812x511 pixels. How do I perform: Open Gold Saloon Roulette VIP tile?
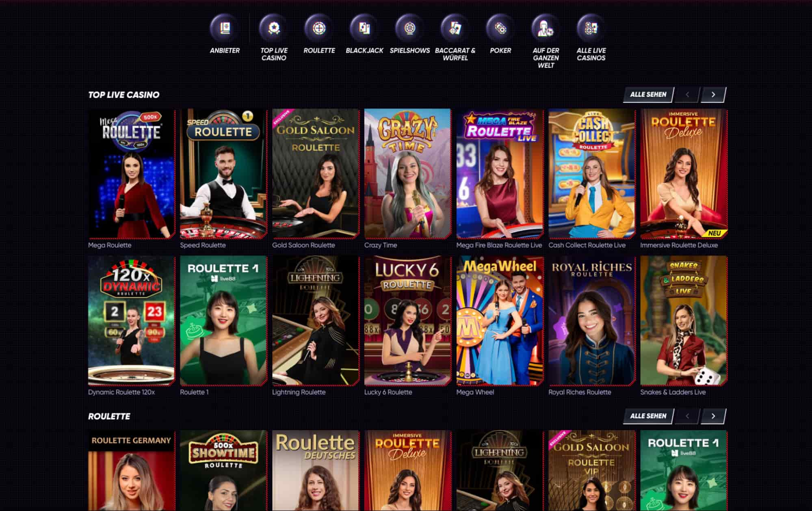[592, 470]
